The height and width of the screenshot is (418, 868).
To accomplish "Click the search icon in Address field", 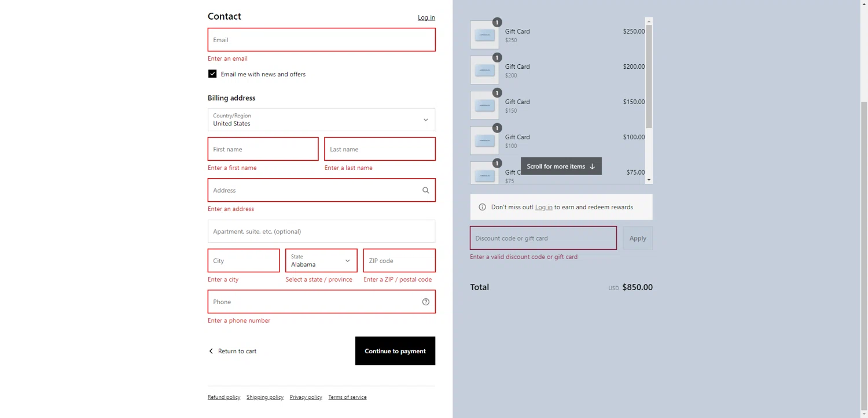I will click(x=426, y=190).
